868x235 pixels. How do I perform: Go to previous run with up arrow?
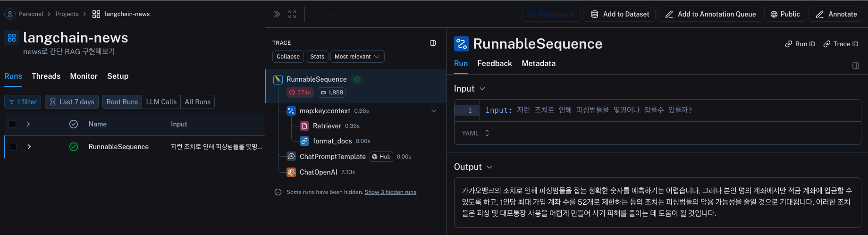(317, 14)
